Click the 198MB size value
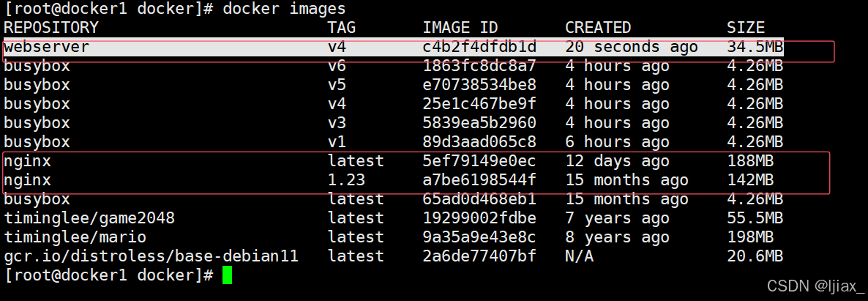The height and width of the screenshot is (301, 868). point(750,237)
